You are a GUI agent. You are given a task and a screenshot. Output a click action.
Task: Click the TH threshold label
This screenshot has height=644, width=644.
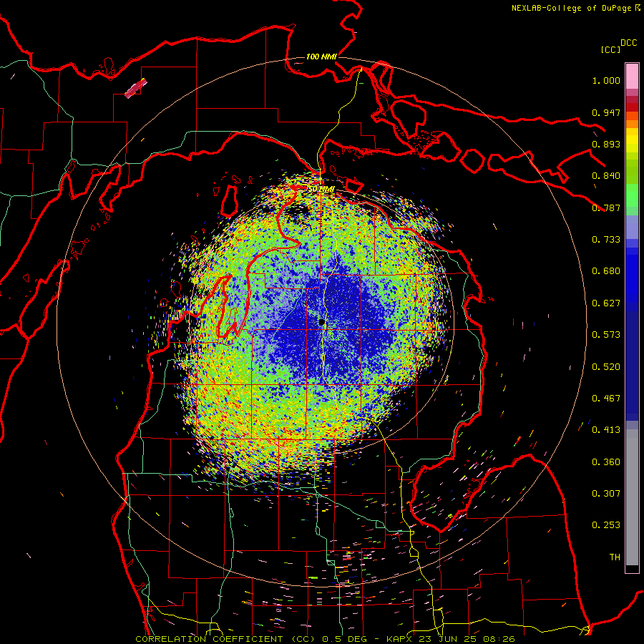(x=615, y=557)
